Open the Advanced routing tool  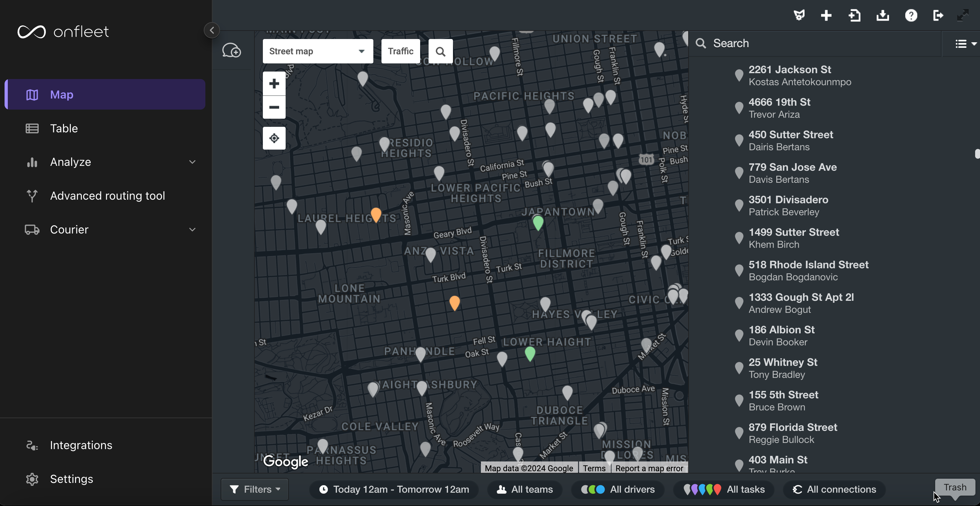pos(108,196)
